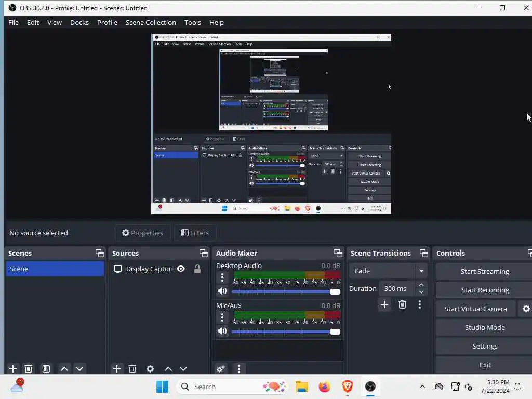Toggle Display Capture lock
This screenshot has height=399, width=532.
(x=197, y=269)
